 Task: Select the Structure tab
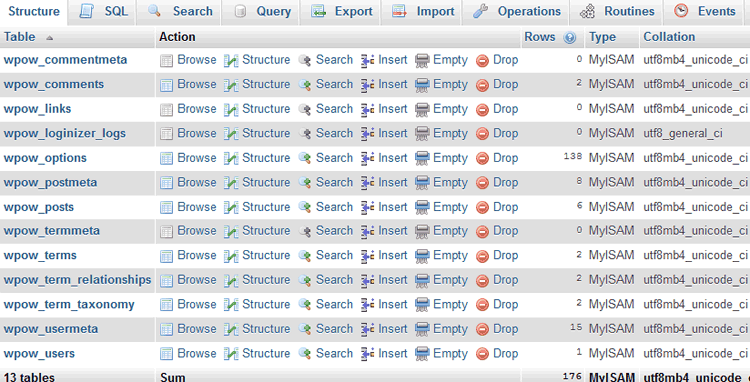[34, 11]
